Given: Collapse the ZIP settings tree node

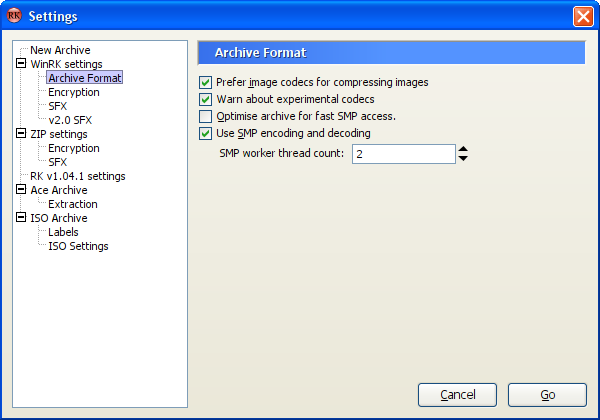Looking at the screenshot, I should click(21, 133).
